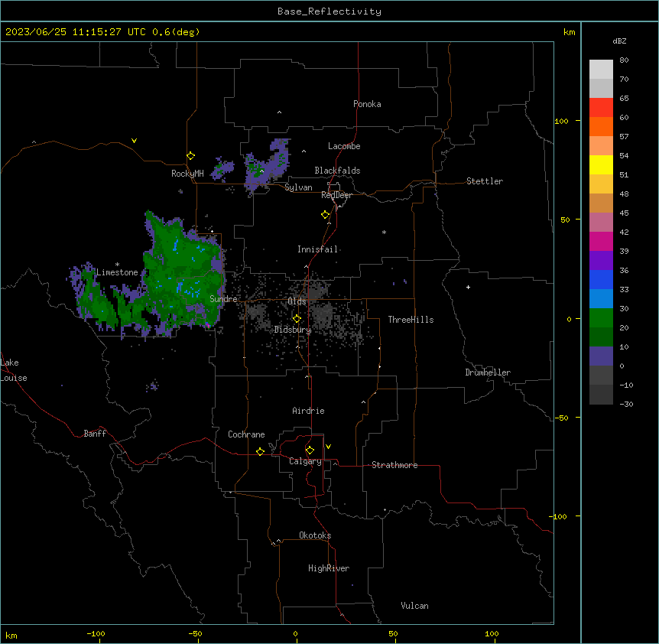Click the purple echo cluster west of Sylvan
659x644 pixels.
point(268,166)
